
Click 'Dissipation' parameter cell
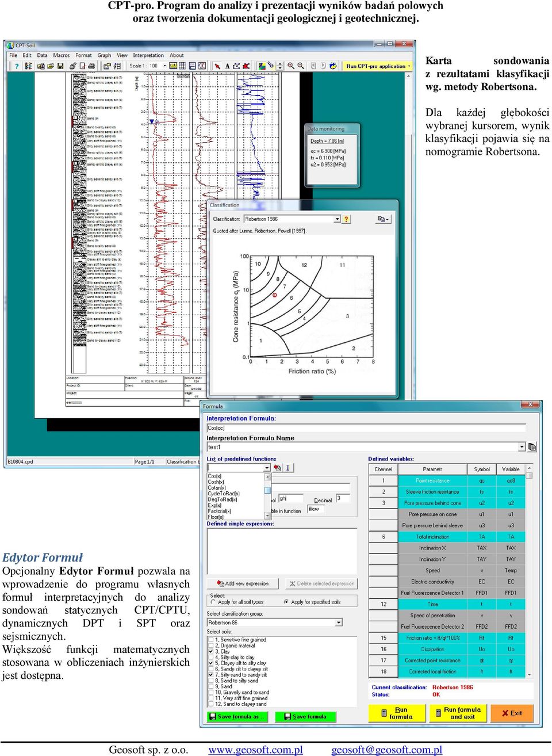click(x=432, y=649)
